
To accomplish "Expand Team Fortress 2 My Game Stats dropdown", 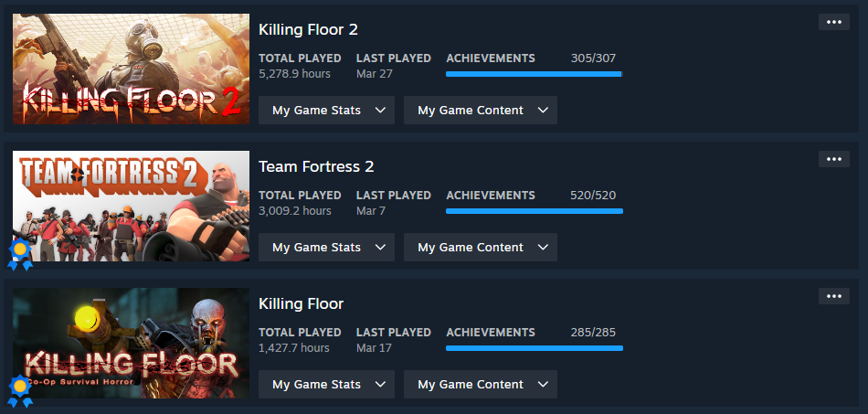I will coord(326,248).
